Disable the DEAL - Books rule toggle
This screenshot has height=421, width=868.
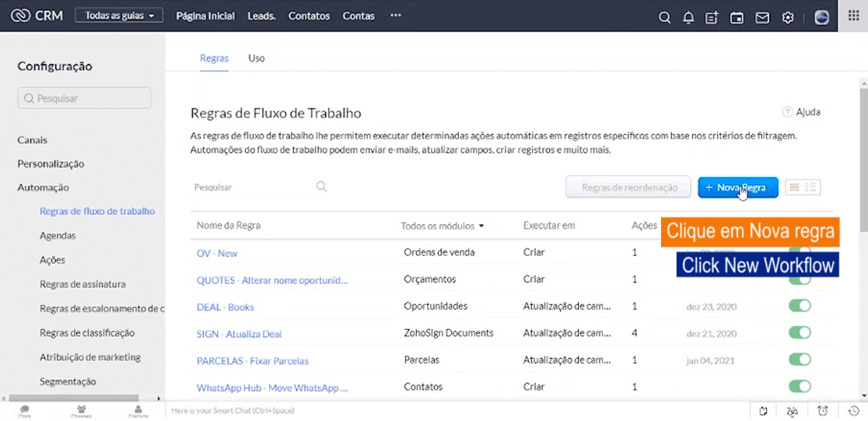[x=800, y=306]
